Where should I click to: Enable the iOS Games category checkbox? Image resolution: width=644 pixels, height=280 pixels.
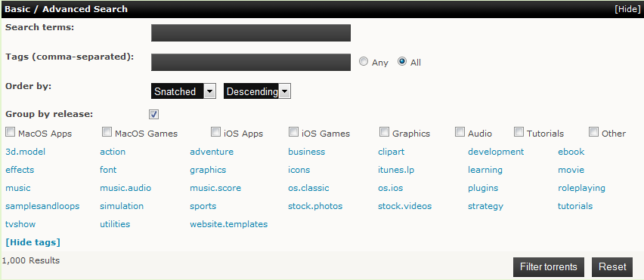[294, 132]
